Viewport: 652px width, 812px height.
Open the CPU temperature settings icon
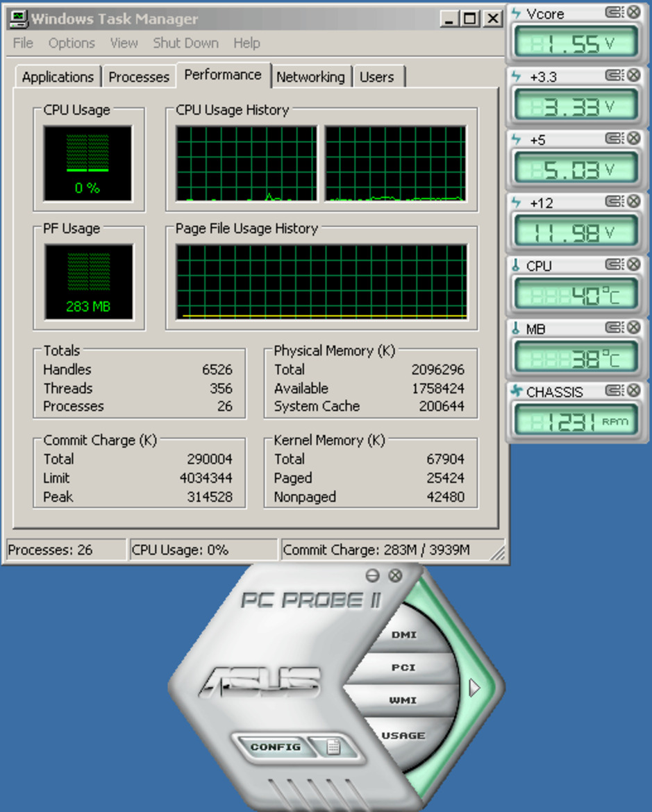click(x=615, y=264)
